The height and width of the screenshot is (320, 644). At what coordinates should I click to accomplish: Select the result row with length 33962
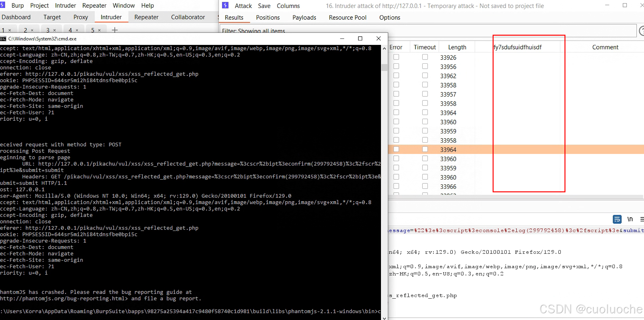tap(516, 76)
